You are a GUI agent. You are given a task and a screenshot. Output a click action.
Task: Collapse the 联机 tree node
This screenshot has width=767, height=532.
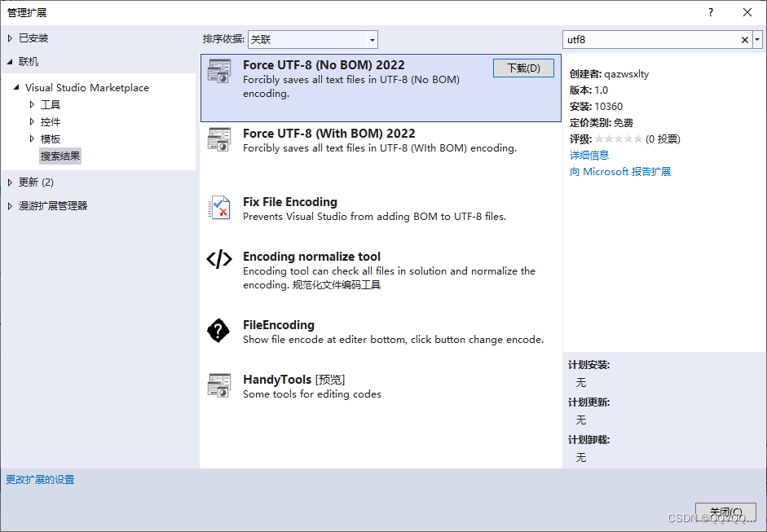(x=10, y=62)
